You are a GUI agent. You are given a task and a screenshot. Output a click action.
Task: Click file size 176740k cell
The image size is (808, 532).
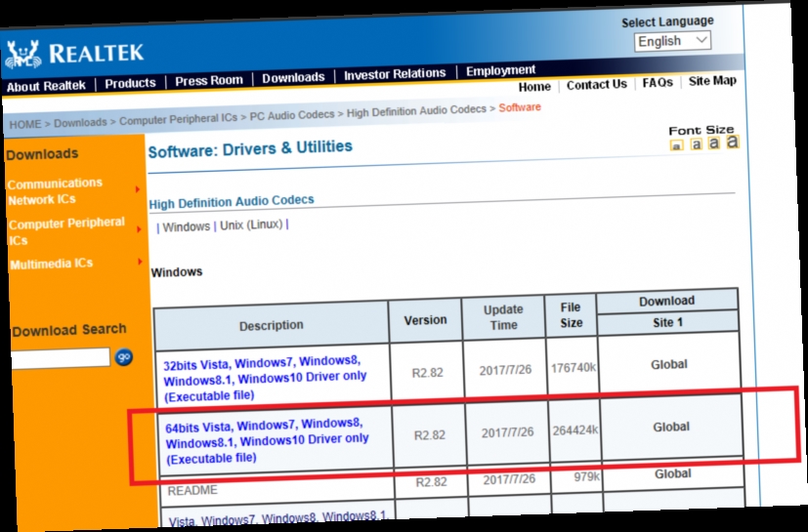pyautogui.click(x=573, y=368)
